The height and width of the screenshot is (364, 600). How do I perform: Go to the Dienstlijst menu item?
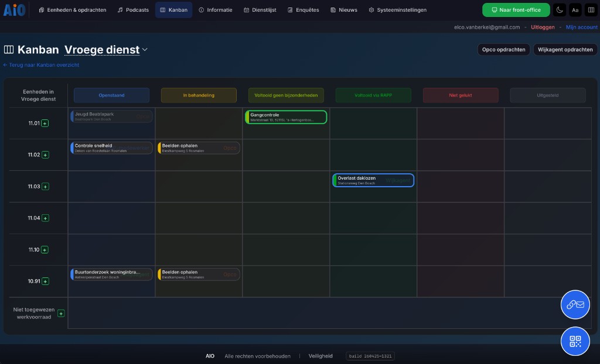coord(260,10)
